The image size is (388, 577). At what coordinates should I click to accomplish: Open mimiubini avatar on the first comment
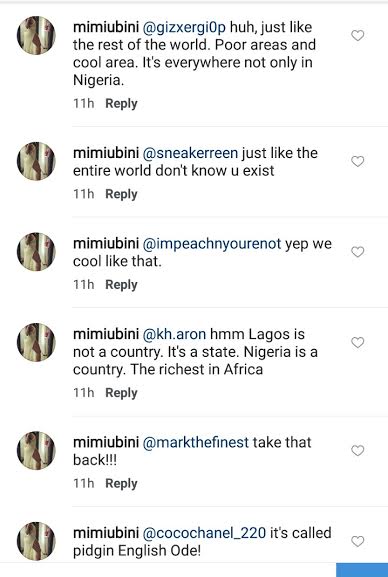(36, 35)
